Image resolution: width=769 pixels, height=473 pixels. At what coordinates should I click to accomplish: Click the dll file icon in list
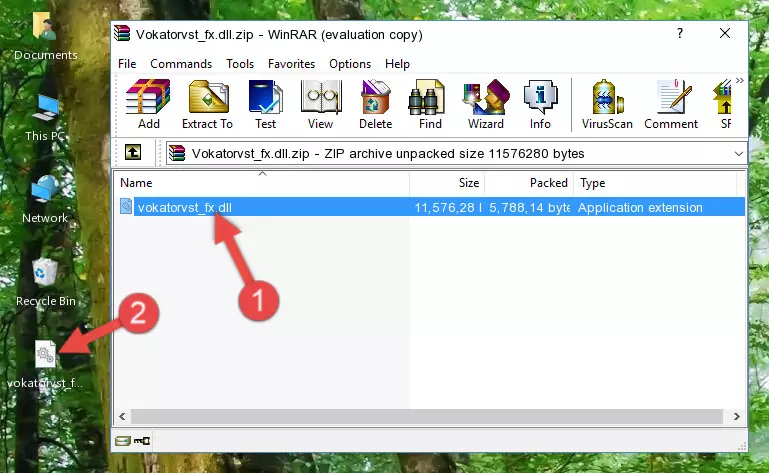coord(126,207)
